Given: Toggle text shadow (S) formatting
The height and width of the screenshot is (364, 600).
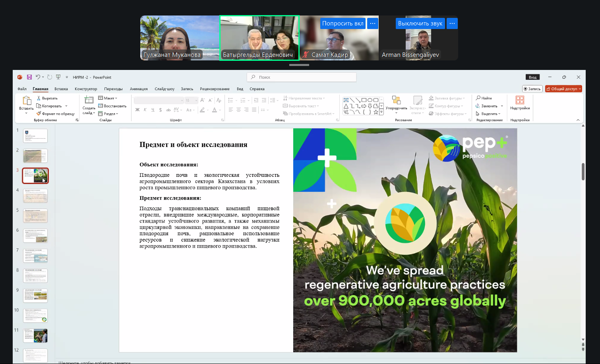Looking at the screenshot, I should point(161,110).
